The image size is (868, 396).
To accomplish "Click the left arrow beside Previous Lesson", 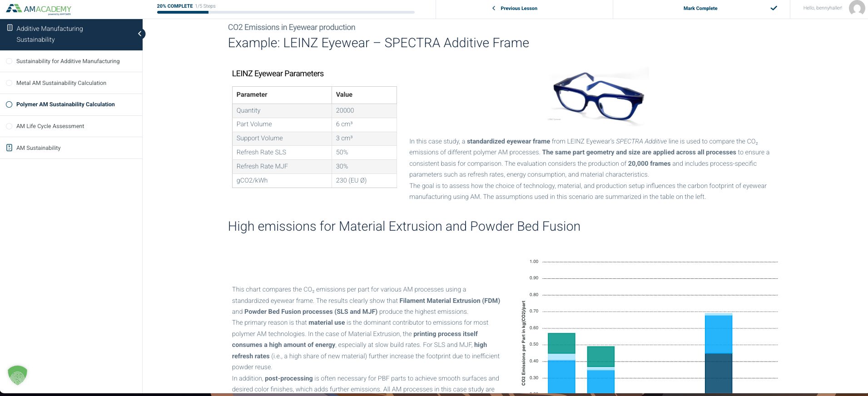I will click(x=494, y=8).
